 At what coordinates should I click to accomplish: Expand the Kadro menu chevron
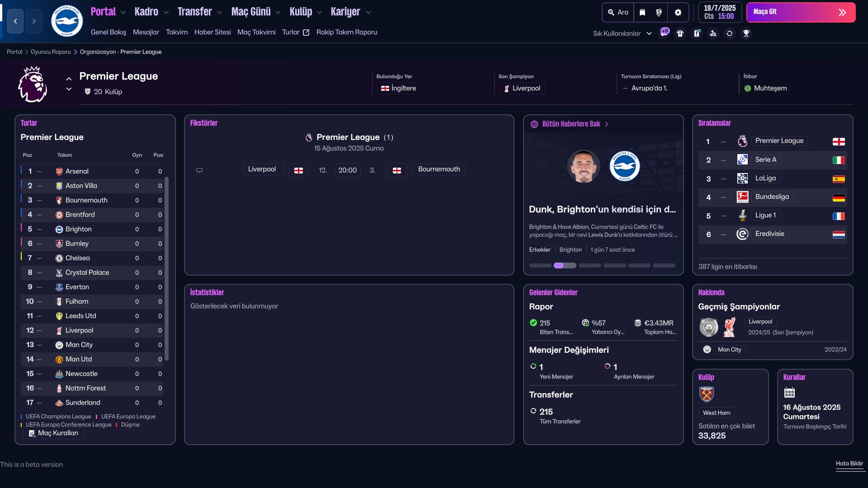(x=166, y=12)
